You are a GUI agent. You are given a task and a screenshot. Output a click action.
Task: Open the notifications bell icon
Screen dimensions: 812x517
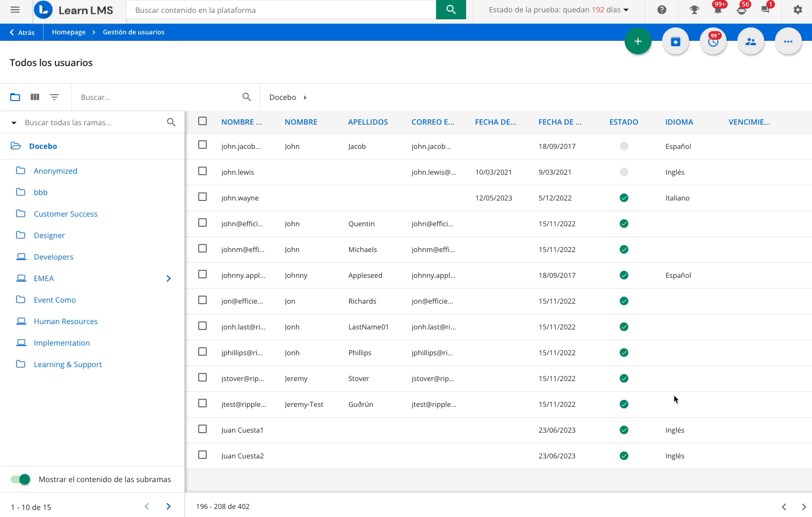tap(718, 9)
